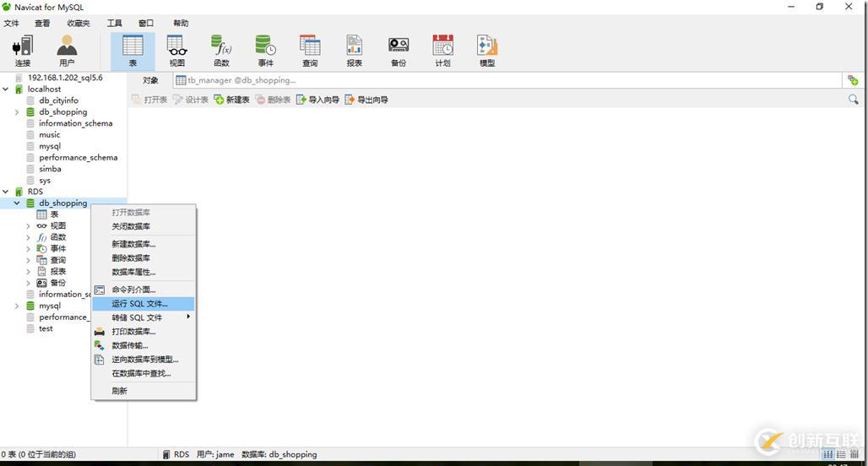Click the 打开表 (Open Table) button
This screenshot has height=466, width=868.
[x=149, y=100]
